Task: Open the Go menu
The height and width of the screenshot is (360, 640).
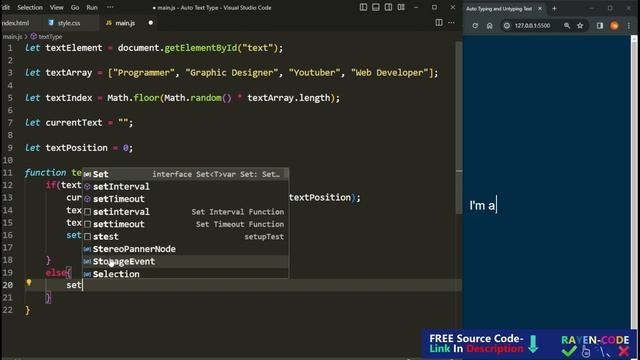Action: [x=75, y=7]
